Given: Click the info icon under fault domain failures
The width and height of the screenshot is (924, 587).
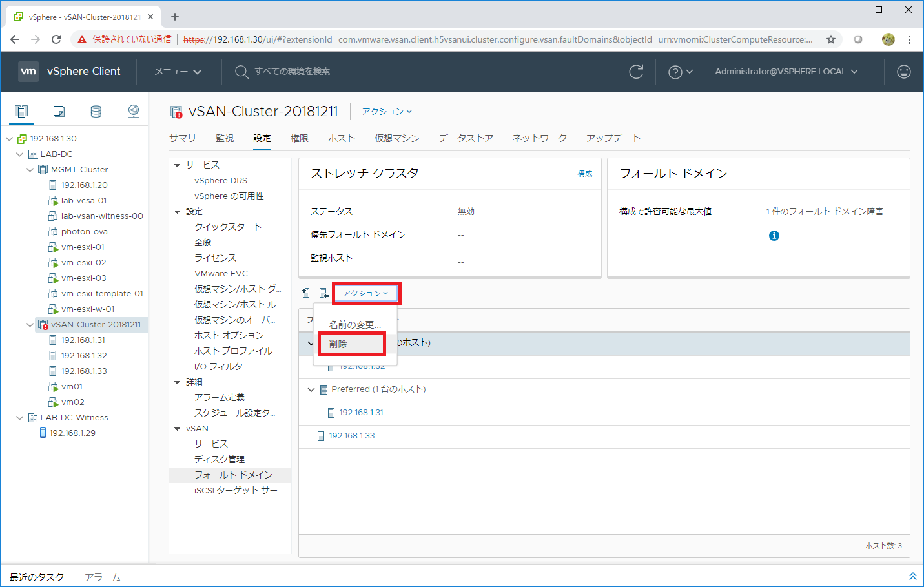Looking at the screenshot, I should 774,236.
